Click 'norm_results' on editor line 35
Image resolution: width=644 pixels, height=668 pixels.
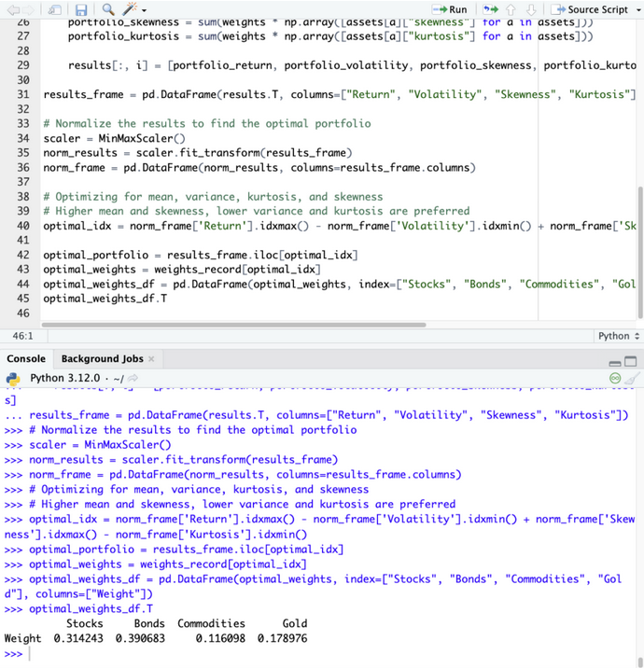click(80, 153)
